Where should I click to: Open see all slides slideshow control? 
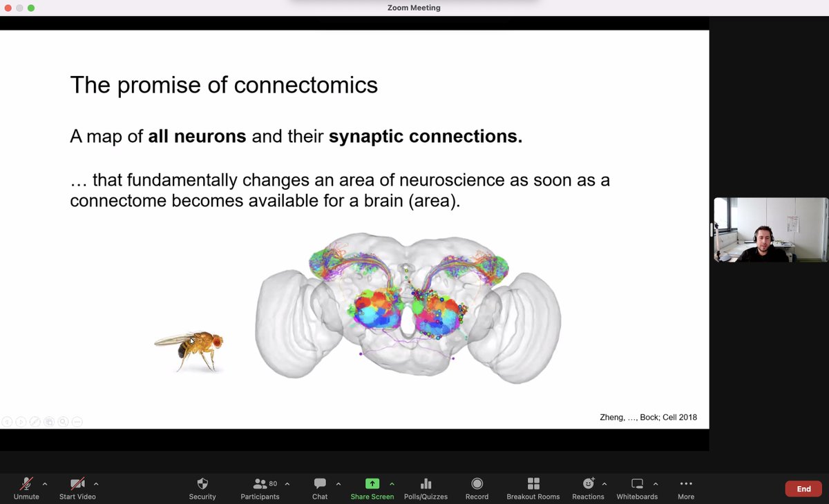(x=48, y=421)
